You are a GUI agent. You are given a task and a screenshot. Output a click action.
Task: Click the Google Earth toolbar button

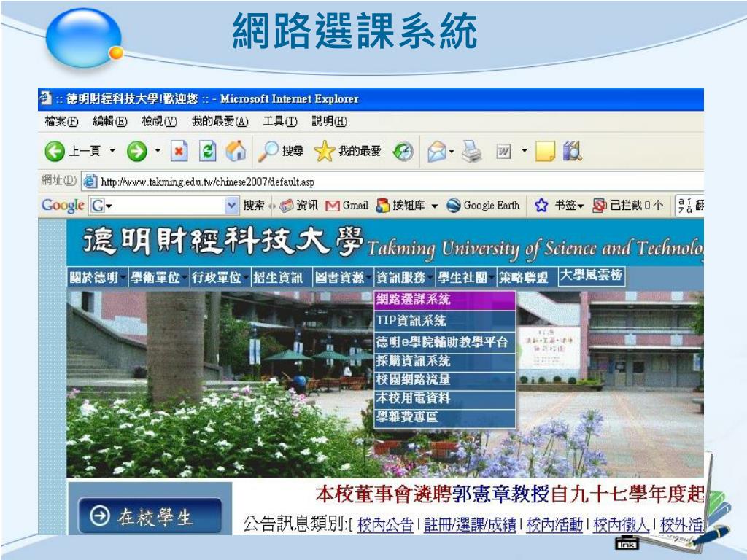coord(483,205)
